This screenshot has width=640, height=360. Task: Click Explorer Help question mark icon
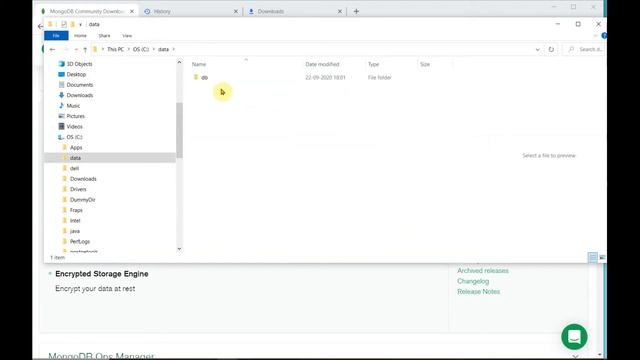[x=604, y=36]
